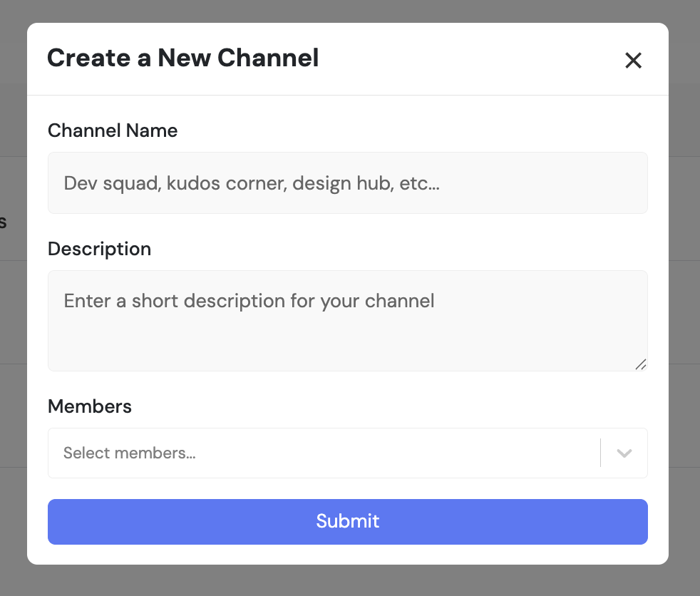Click the Channel Name field label
The image size is (700, 596).
click(x=113, y=130)
